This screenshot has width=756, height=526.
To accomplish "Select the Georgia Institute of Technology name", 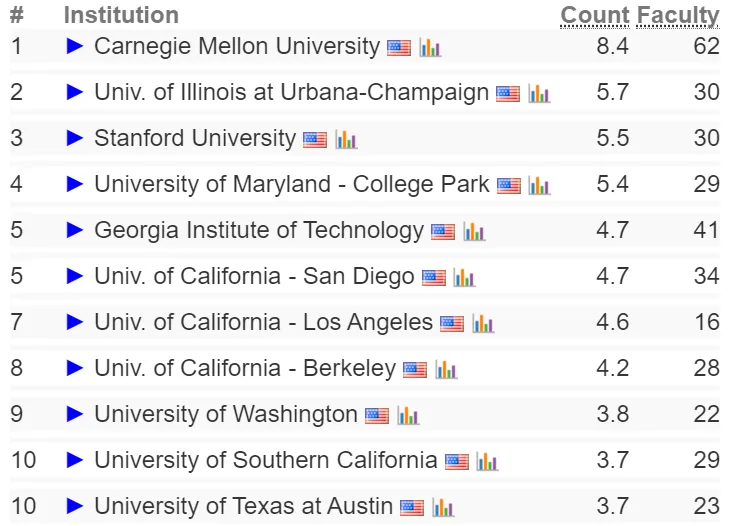I will pos(259,230).
